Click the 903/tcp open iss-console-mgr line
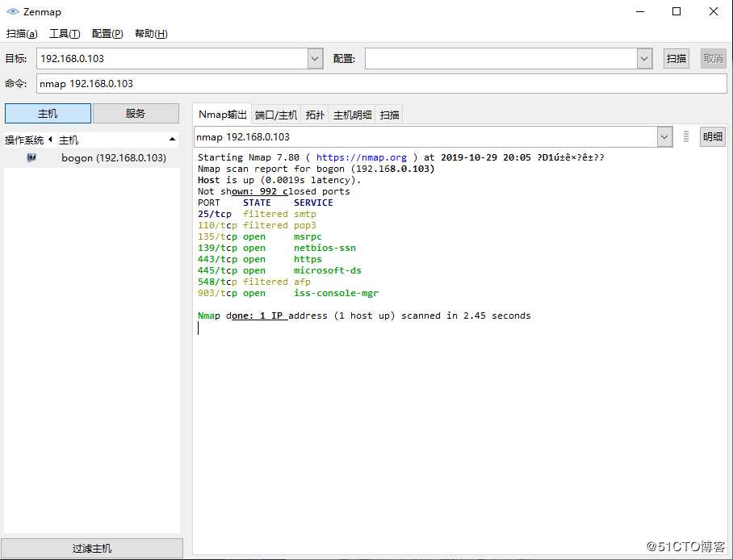Image resolution: width=733 pixels, height=560 pixels. pyautogui.click(x=288, y=293)
